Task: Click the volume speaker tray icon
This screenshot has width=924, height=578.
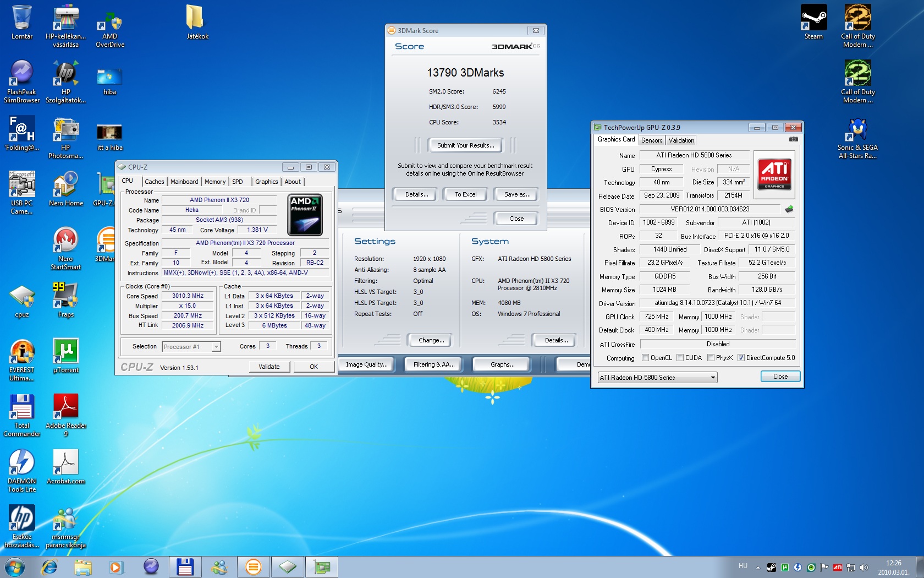Action: coord(864,568)
